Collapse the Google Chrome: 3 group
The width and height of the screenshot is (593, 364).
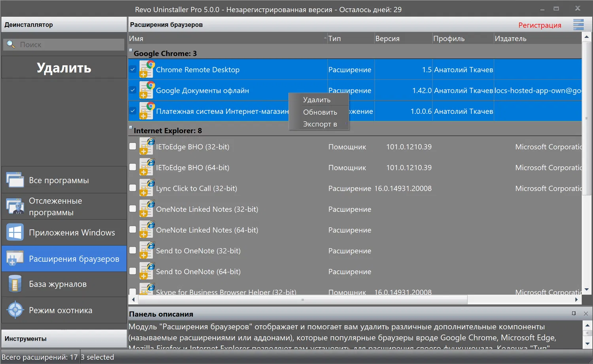click(130, 50)
